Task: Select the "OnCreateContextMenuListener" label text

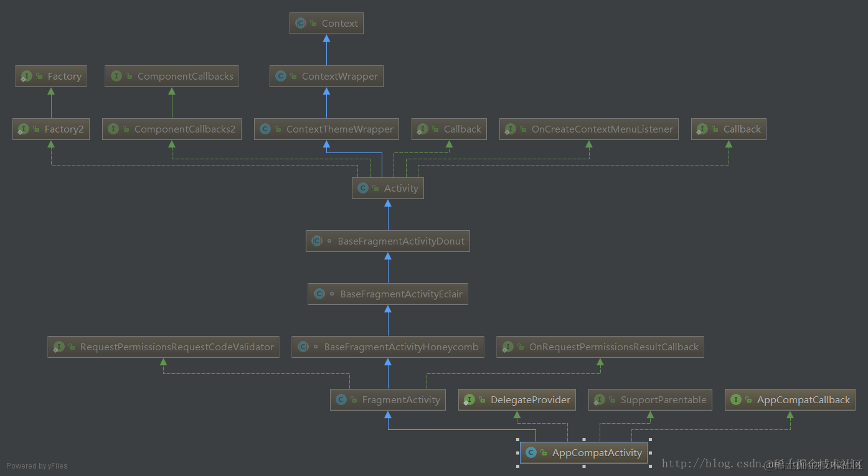Action: [x=602, y=129]
